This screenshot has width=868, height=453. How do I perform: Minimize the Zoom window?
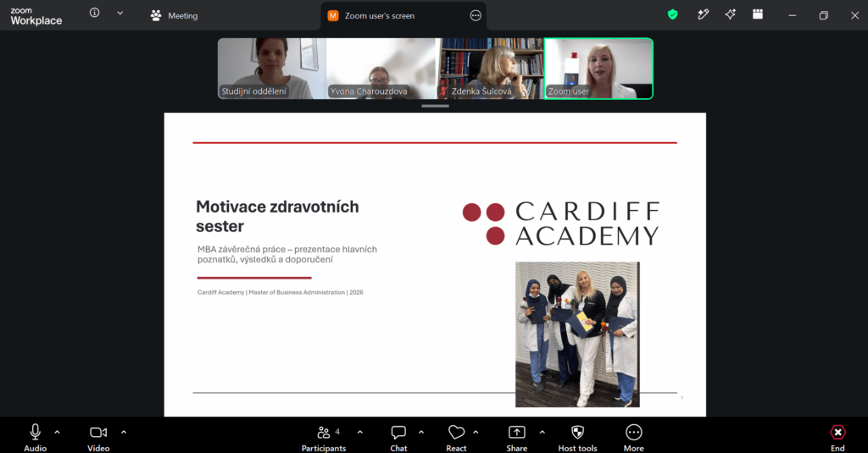tap(793, 15)
